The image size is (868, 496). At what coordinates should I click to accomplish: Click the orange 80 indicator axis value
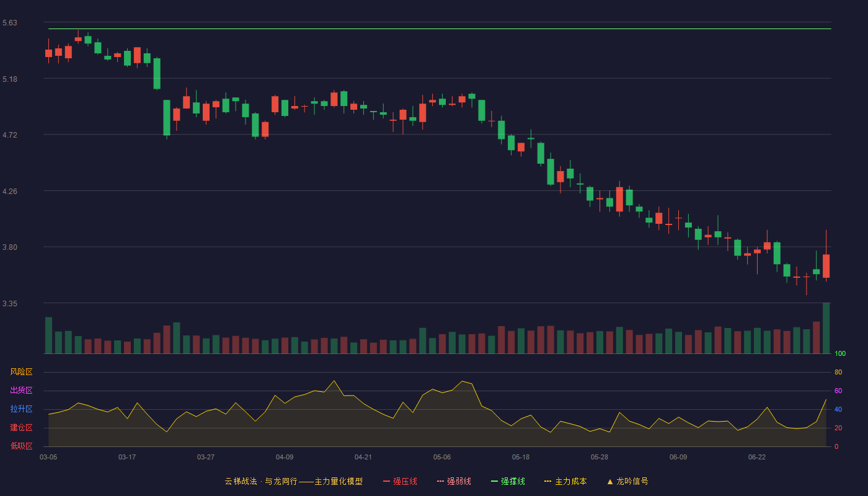(x=838, y=372)
